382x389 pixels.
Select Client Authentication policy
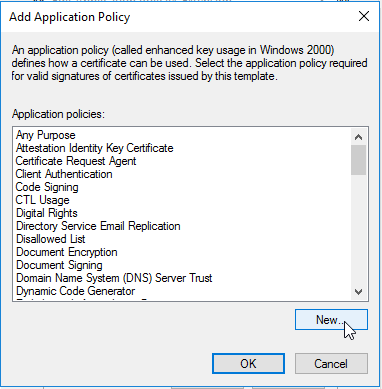(x=64, y=174)
